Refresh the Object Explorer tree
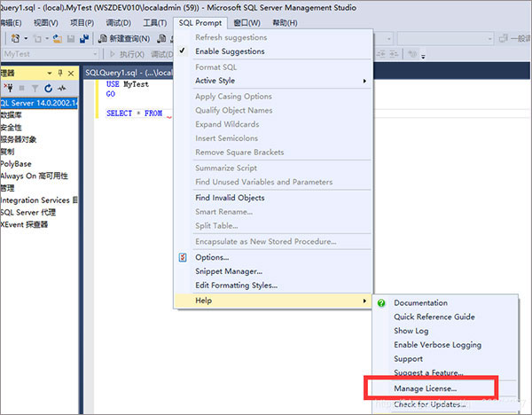532x415 pixels. point(48,89)
